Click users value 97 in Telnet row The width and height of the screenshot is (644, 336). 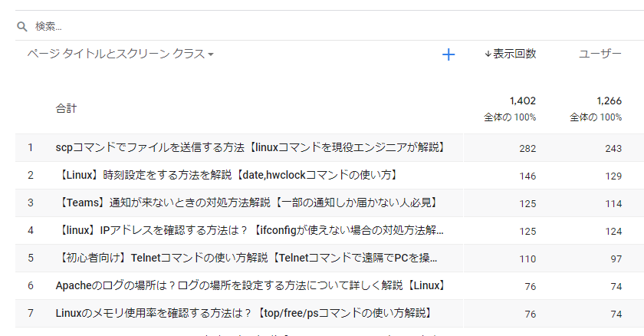click(616, 259)
